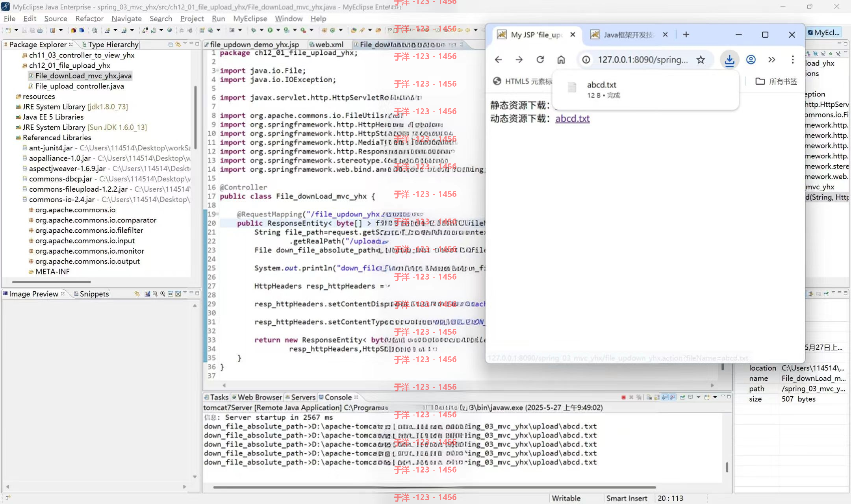The height and width of the screenshot is (504, 851).
Task: Click Fit to window icon in Image Preview
Action: 178,294
